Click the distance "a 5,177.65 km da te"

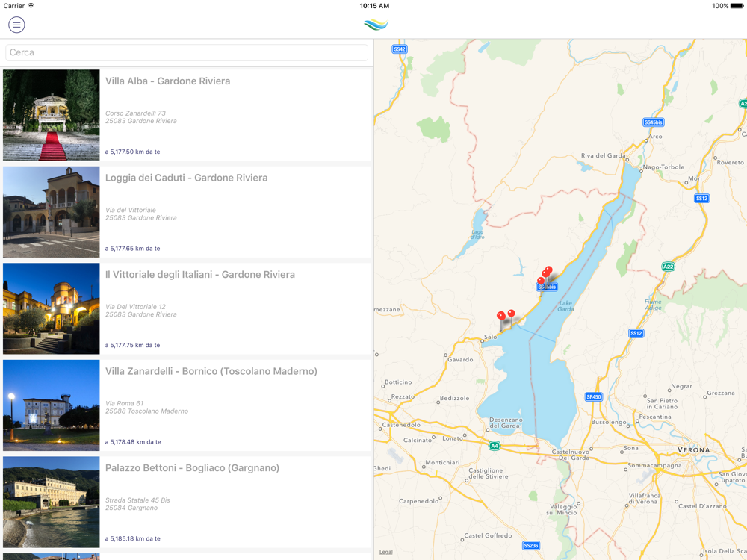pyautogui.click(x=132, y=249)
